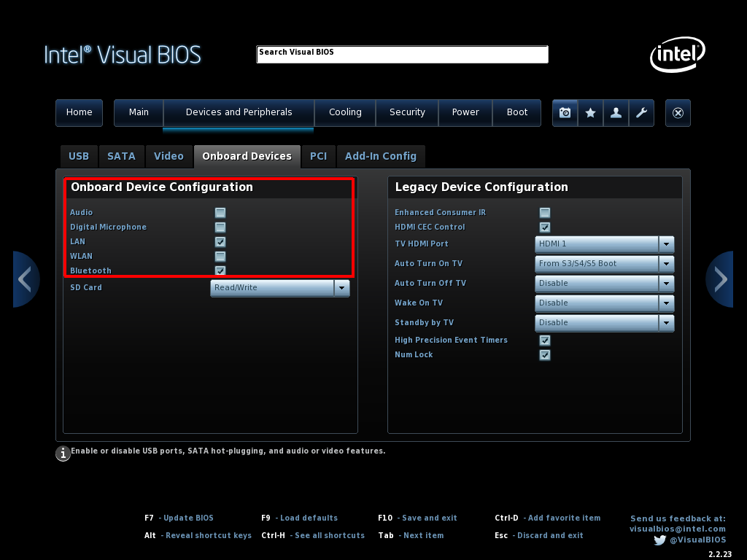Switch to the USB tab
The height and width of the screenshot is (560, 747).
point(79,157)
